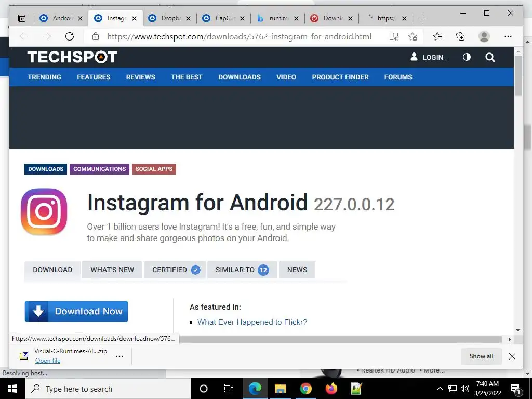
Task: Click the horizontal scrollbar right arrow
Action: (x=509, y=339)
